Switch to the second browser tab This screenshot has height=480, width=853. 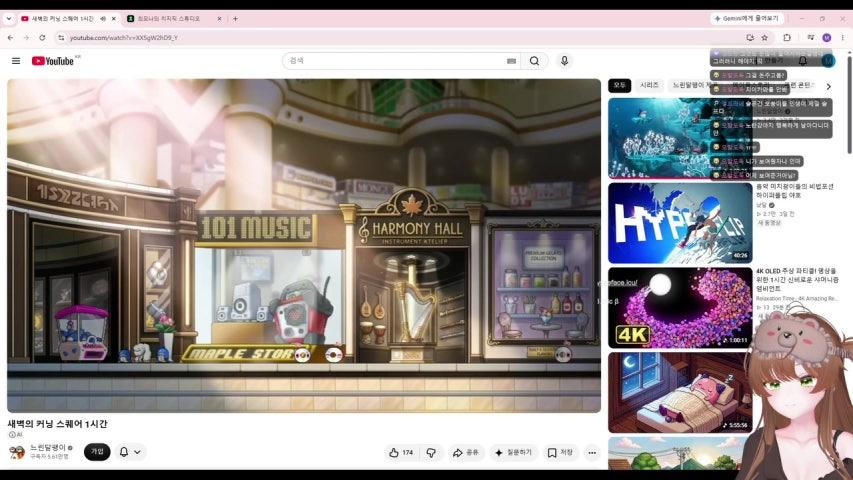[173, 19]
